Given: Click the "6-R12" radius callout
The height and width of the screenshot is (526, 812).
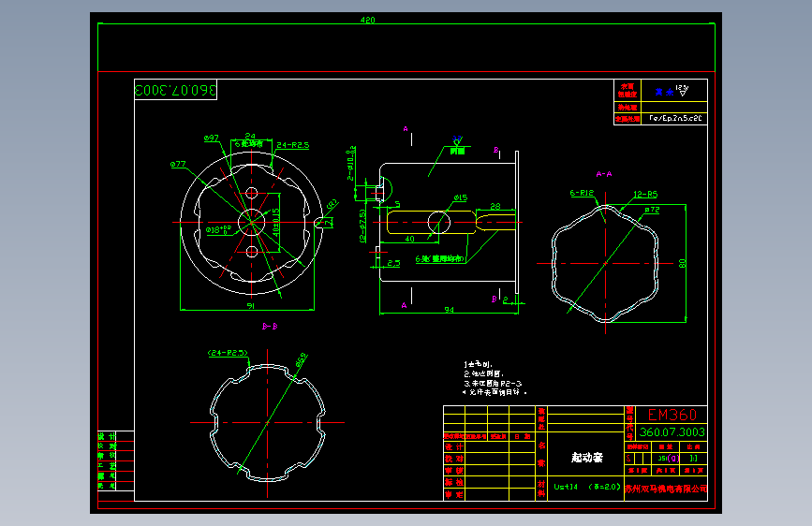Looking at the screenshot, I should pos(582,193).
